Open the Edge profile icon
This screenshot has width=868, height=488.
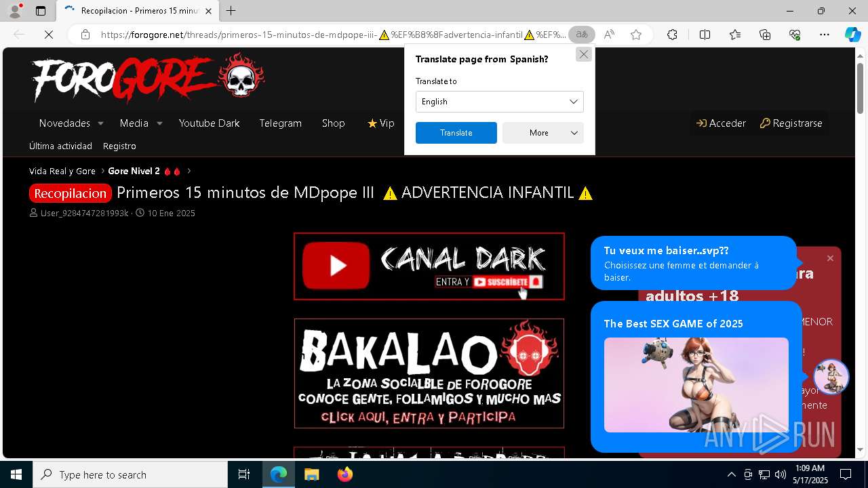[x=15, y=11]
